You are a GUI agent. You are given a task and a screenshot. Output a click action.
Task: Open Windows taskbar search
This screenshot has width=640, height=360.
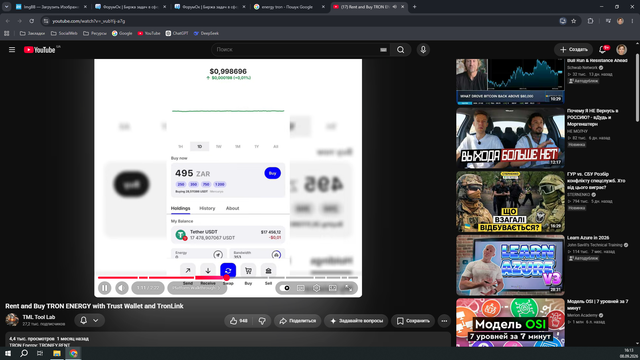pyautogui.click(x=24, y=353)
